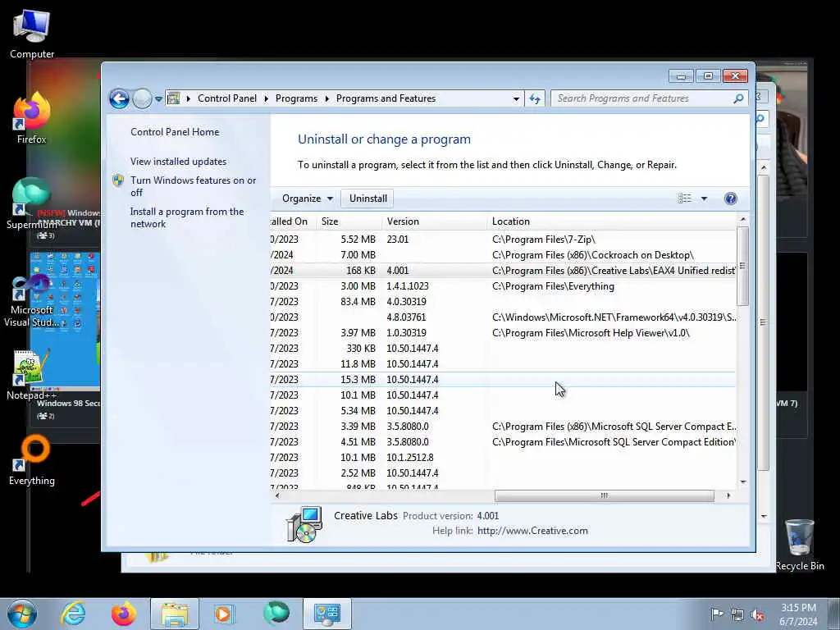Select the row sized 83.4 MB
The height and width of the screenshot is (630, 840).
pos(503,302)
